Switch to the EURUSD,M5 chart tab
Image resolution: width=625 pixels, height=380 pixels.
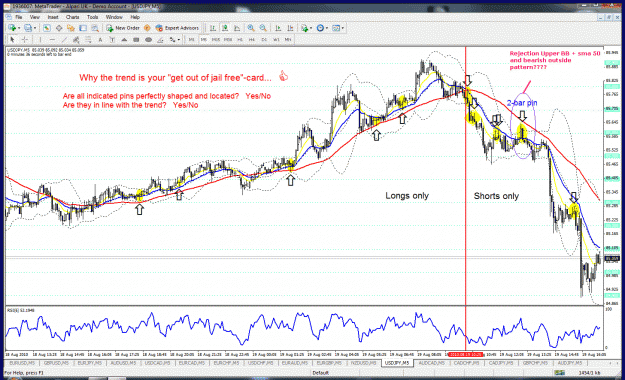click(22, 363)
